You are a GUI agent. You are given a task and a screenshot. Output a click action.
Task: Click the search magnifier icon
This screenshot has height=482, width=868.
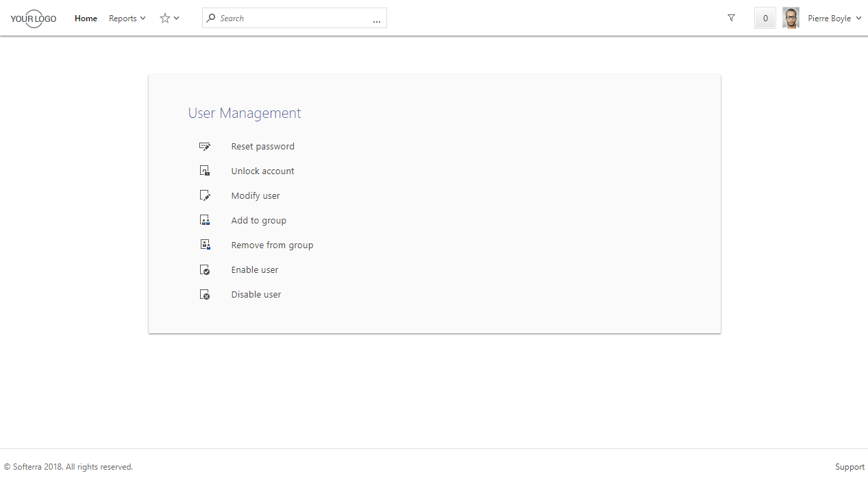(211, 19)
